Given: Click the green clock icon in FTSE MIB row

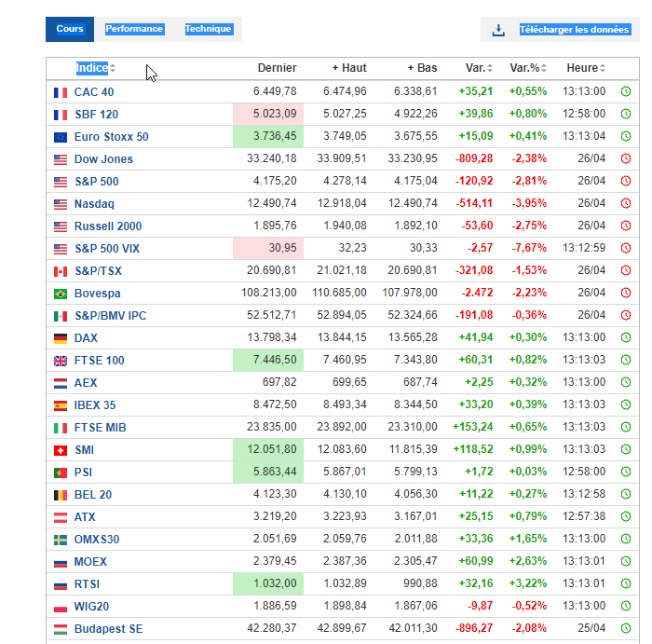Looking at the screenshot, I should [626, 427].
